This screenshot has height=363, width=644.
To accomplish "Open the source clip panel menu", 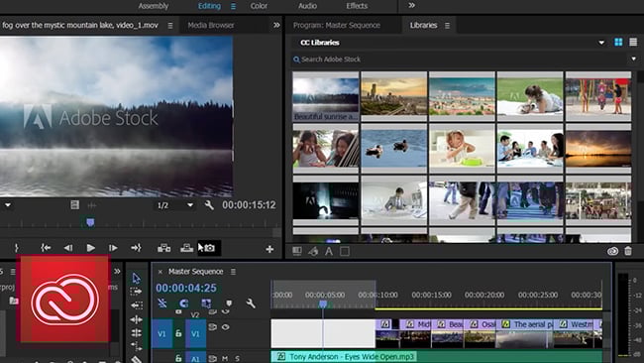I will coord(170,26).
